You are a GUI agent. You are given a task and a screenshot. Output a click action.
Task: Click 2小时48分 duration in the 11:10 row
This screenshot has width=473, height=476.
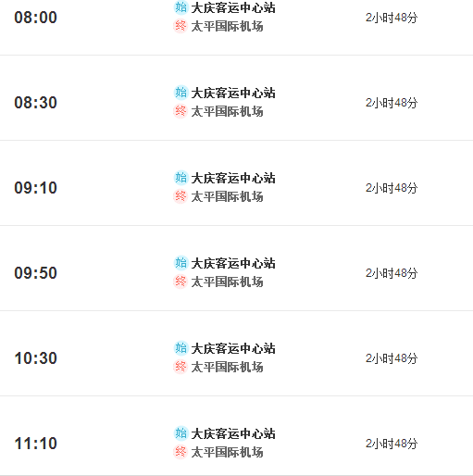[392, 444]
